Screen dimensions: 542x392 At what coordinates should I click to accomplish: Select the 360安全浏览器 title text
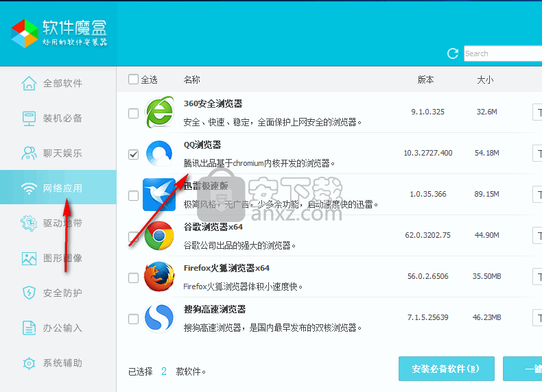(213, 103)
